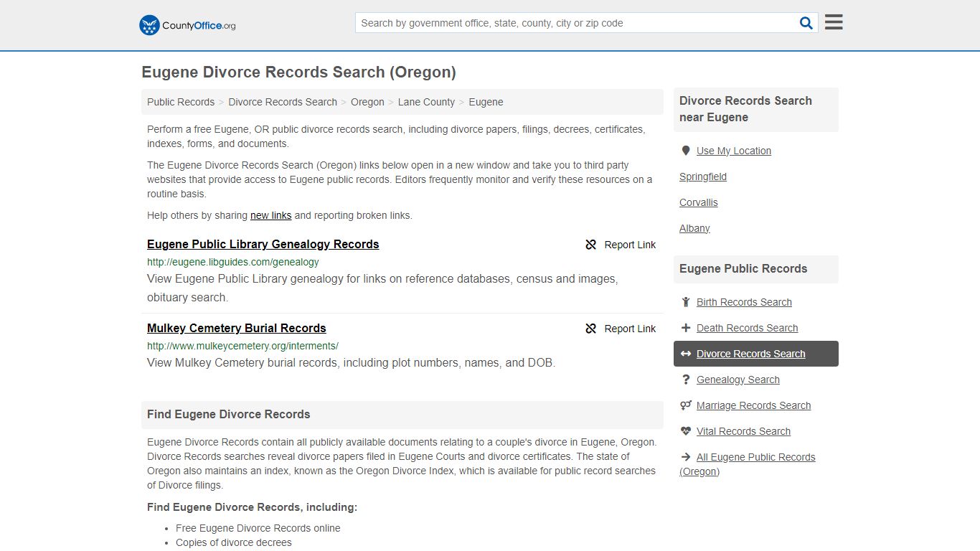Image resolution: width=980 pixels, height=551 pixels.
Task: Open the CountyOffice.org logo homepage
Action: [x=187, y=25]
